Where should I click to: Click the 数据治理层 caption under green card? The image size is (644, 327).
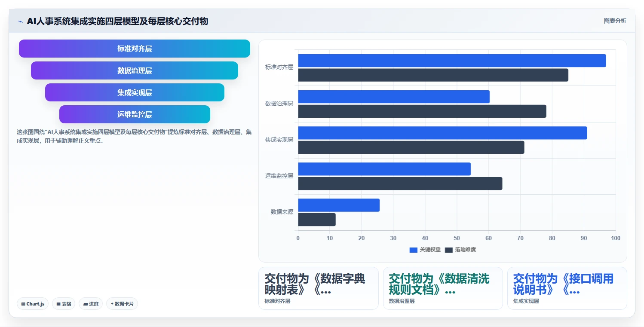(402, 301)
